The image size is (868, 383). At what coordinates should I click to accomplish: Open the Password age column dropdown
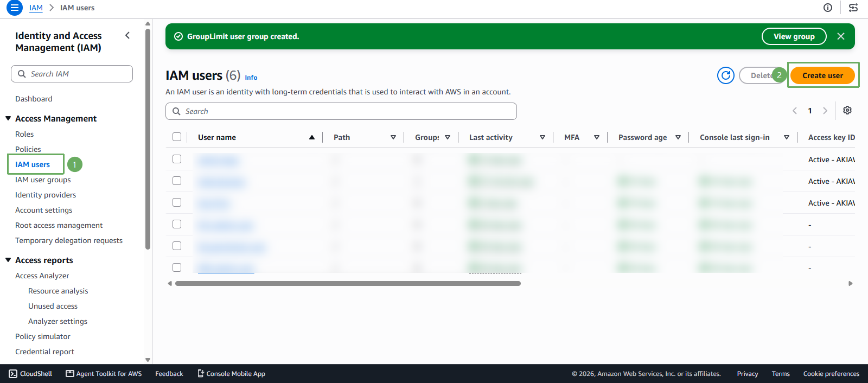[x=678, y=137]
